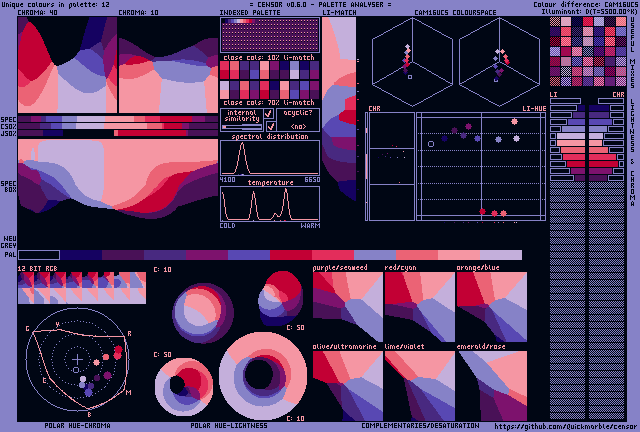
Task: Click the 'acyclic?' label
Action: pyautogui.click(x=298, y=113)
